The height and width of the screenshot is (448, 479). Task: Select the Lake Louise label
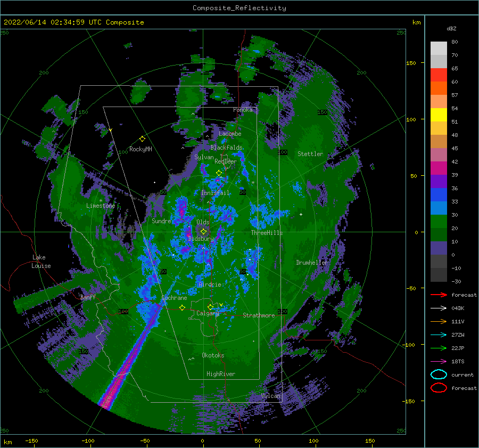(x=41, y=262)
